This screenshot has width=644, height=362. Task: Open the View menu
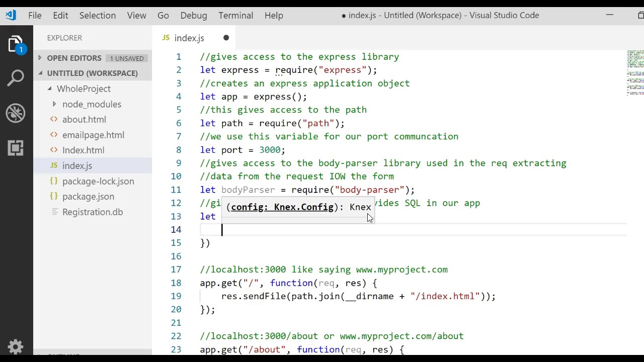(x=136, y=16)
